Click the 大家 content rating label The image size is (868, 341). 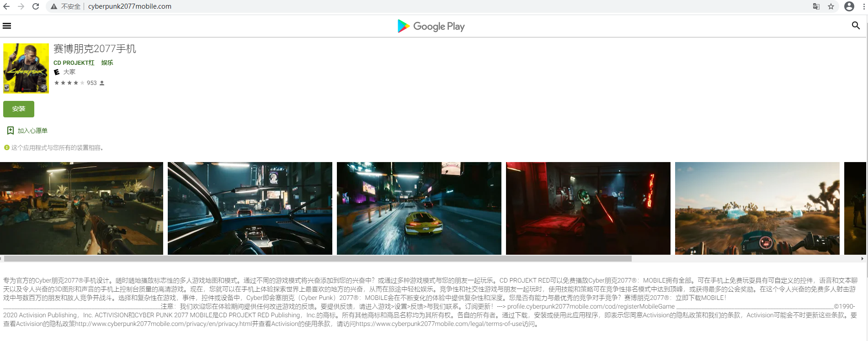tap(69, 72)
